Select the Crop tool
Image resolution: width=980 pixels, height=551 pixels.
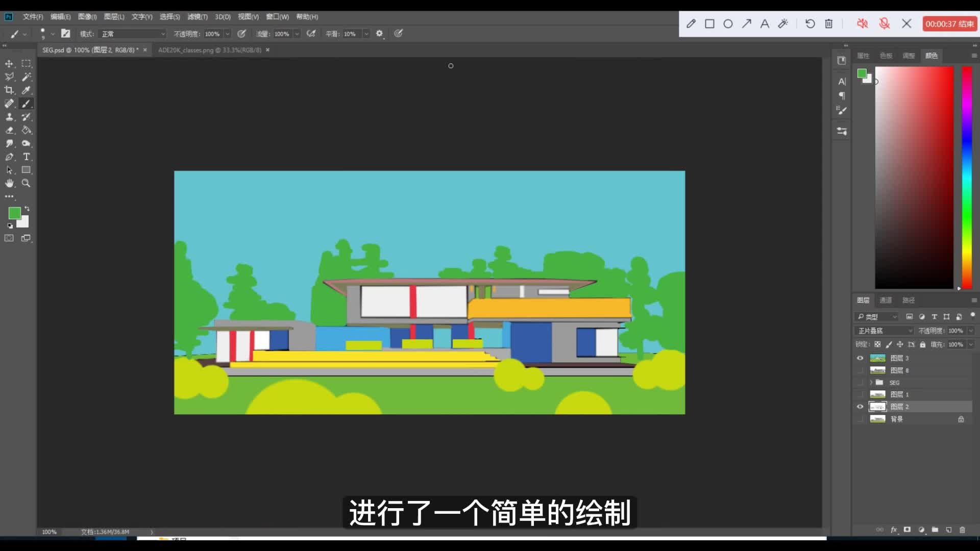(x=9, y=90)
